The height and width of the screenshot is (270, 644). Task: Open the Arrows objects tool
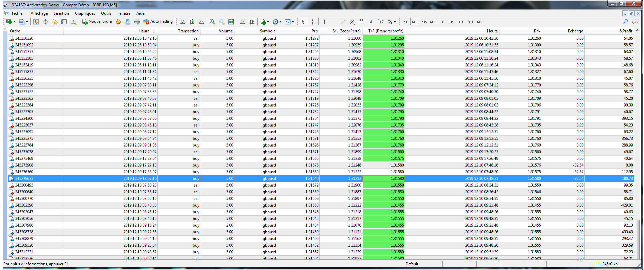pyautogui.click(x=390, y=22)
